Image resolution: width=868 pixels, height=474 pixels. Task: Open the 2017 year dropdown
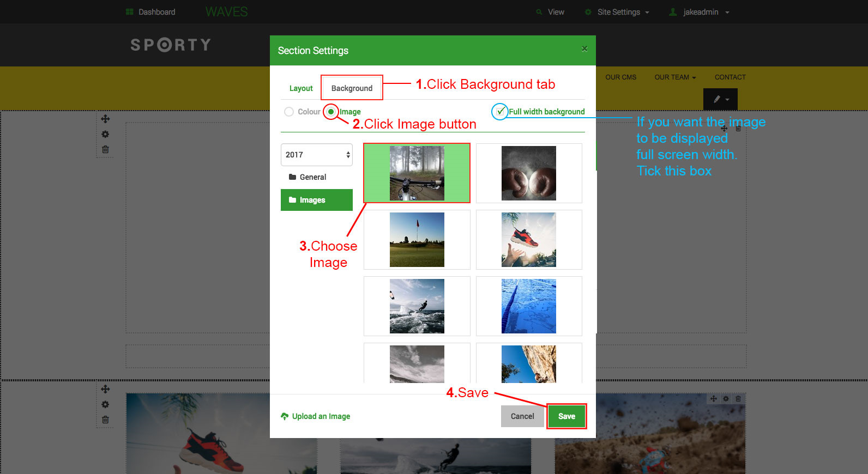[x=317, y=155]
